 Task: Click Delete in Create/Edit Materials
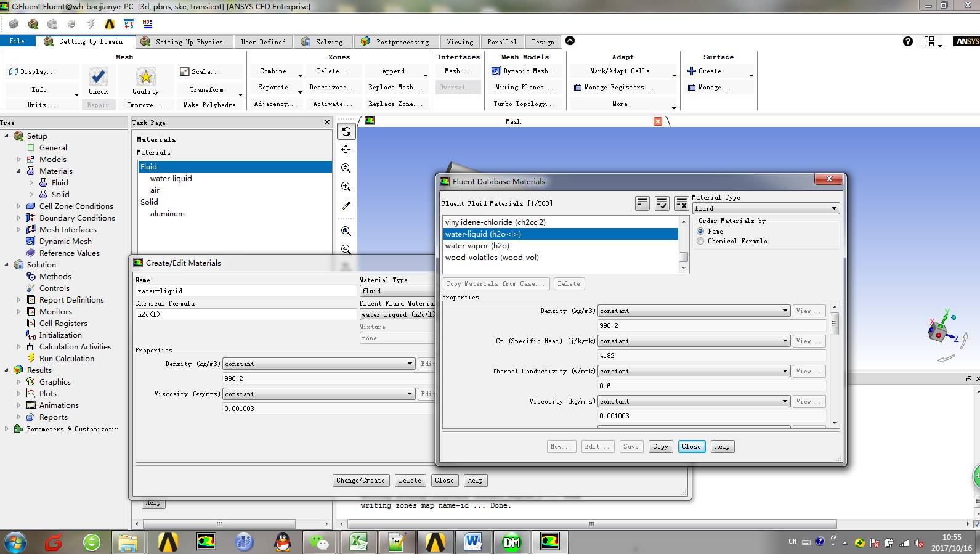point(410,480)
